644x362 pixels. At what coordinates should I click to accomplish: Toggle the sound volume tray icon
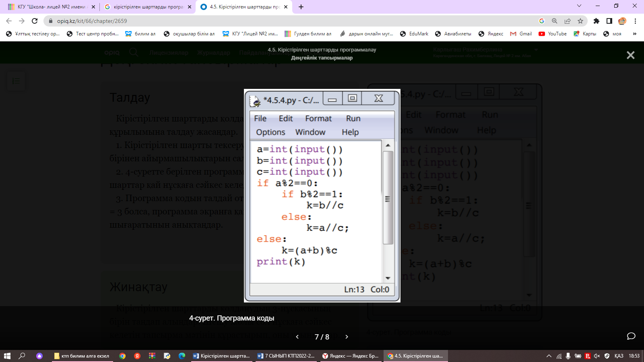click(597, 356)
